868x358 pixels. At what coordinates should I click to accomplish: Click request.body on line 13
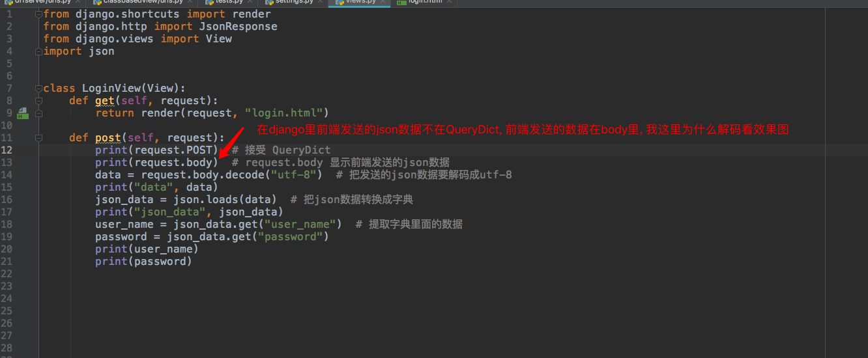tap(173, 162)
